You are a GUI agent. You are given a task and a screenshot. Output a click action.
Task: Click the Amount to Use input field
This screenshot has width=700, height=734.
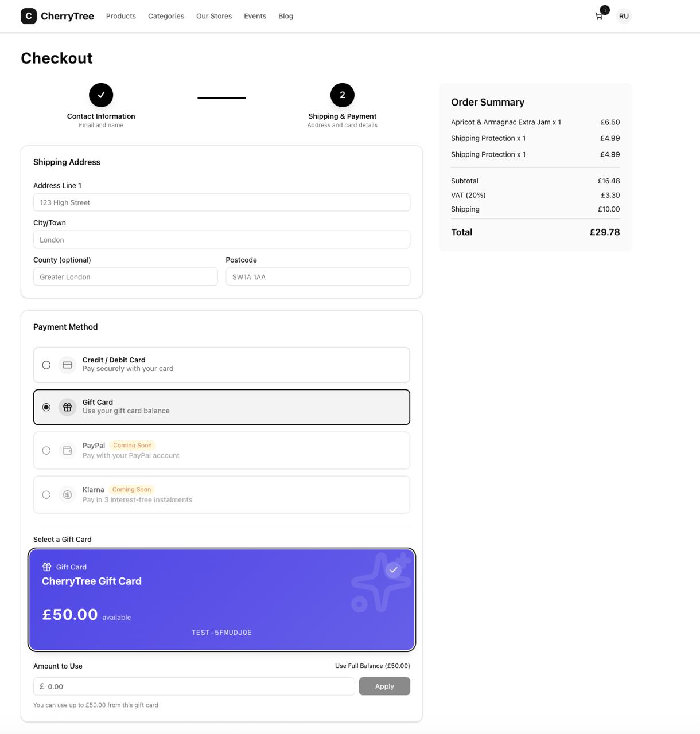tap(194, 686)
